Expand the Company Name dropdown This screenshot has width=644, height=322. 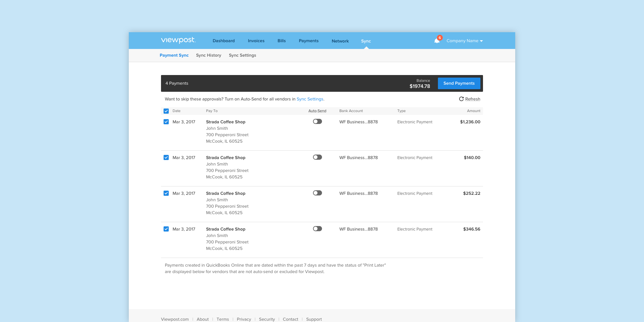465,41
